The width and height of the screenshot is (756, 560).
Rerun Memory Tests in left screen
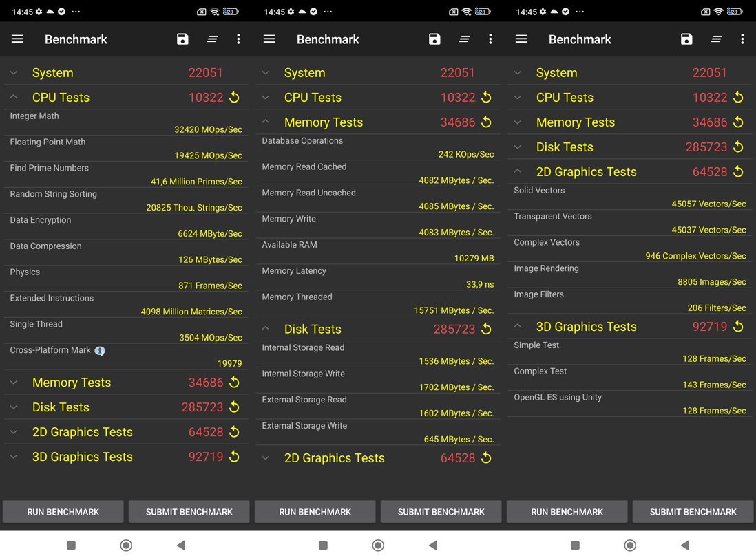(234, 383)
